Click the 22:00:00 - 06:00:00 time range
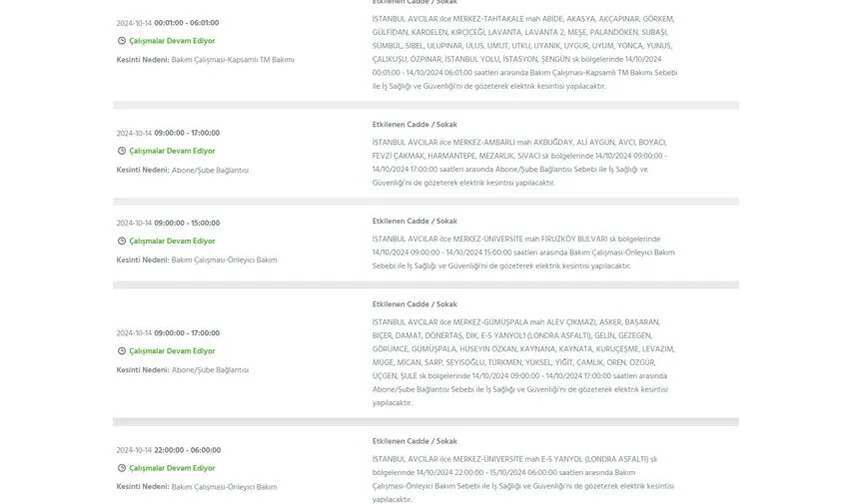 187,450
